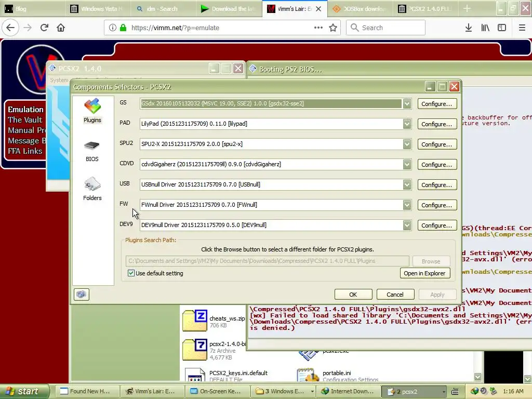Expand the GS plugin dropdown

pos(407,103)
